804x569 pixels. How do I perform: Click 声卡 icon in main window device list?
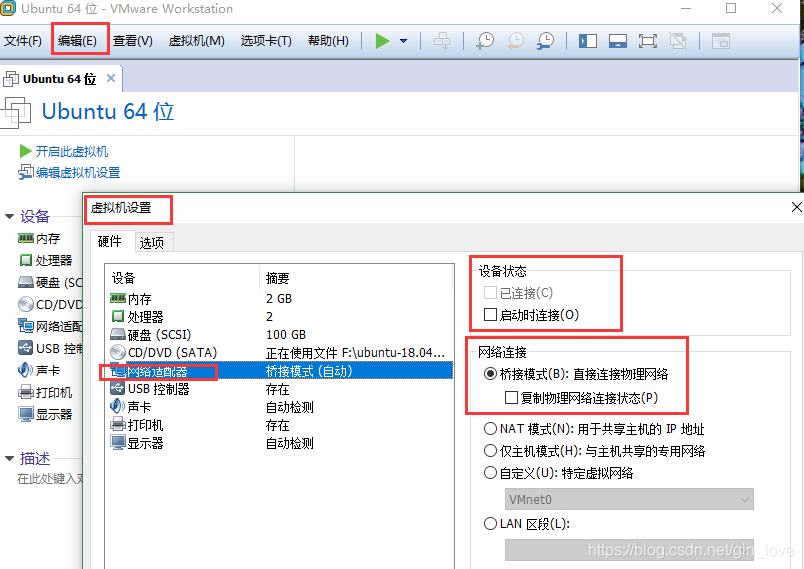click(x=25, y=370)
